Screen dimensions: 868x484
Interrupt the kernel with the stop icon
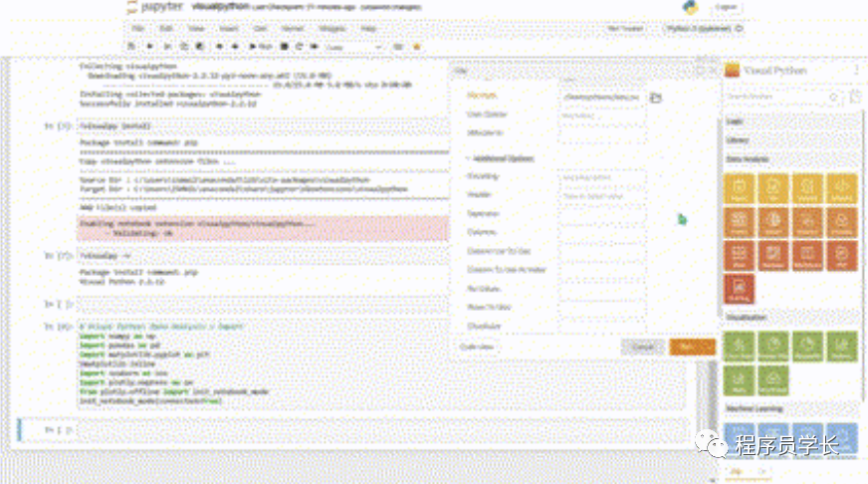[284, 47]
